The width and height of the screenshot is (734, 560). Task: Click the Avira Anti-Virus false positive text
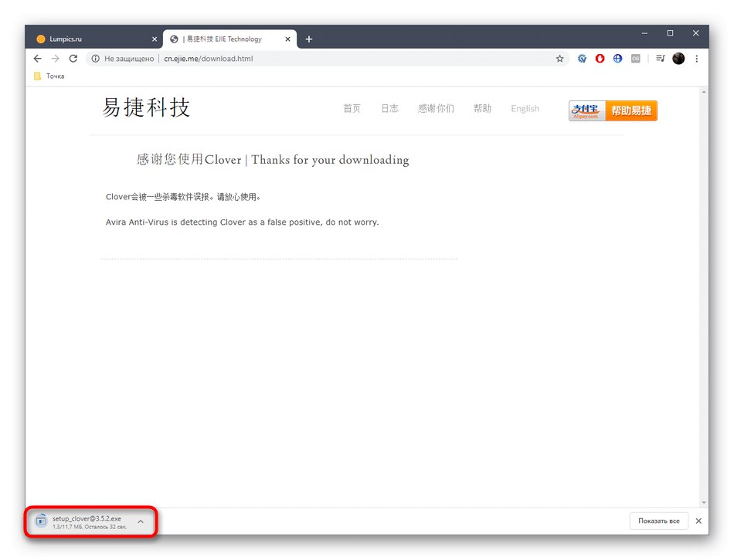tap(242, 222)
